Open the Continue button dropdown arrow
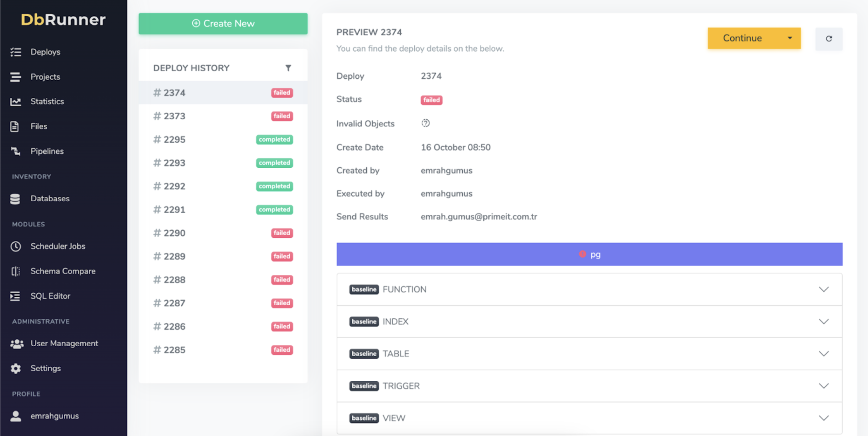868x436 pixels. pos(790,38)
